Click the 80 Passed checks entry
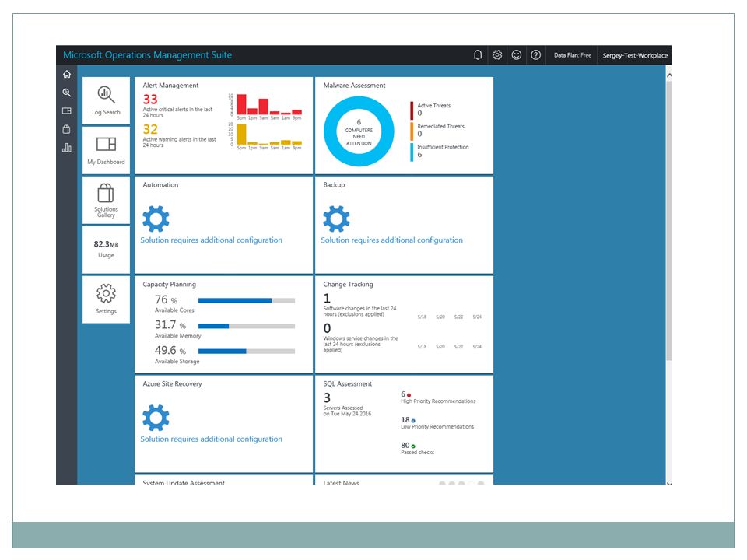Image resolution: width=747 pixels, height=560 pixels. 417,449
